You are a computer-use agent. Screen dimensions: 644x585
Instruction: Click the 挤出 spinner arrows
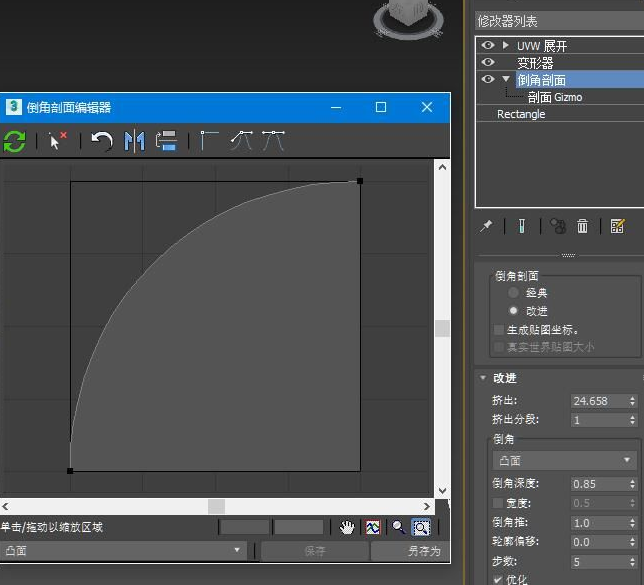632,401
